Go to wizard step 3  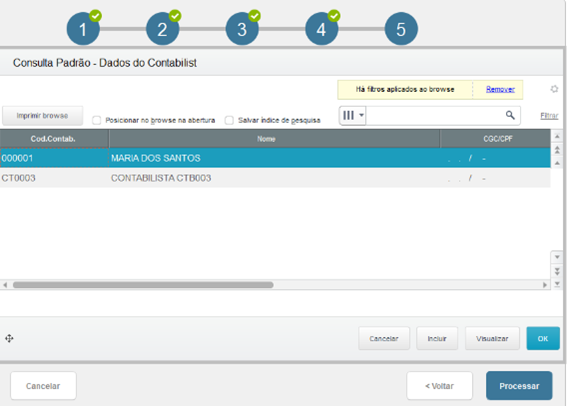(x=242, y=29)
